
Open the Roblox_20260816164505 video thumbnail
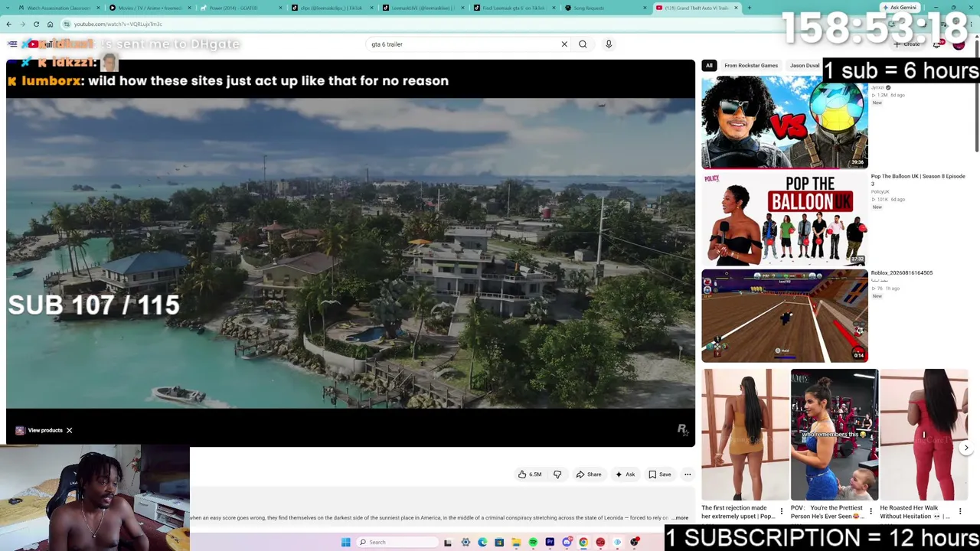coord(785,315)
